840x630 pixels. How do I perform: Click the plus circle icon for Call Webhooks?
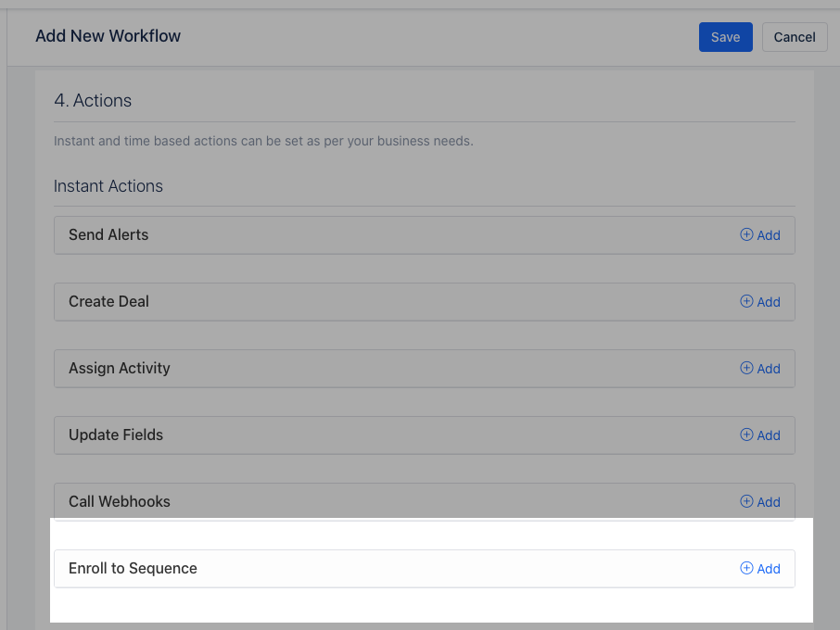(x=746, y=501)
